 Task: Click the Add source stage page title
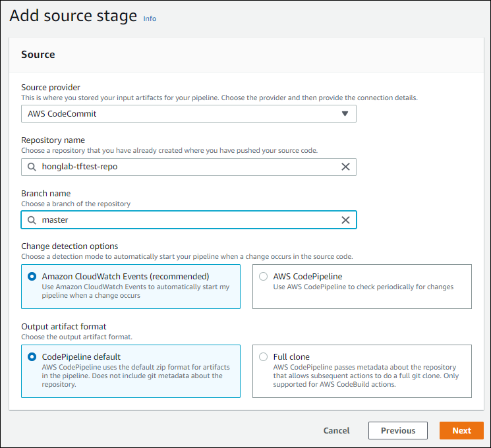73,16
